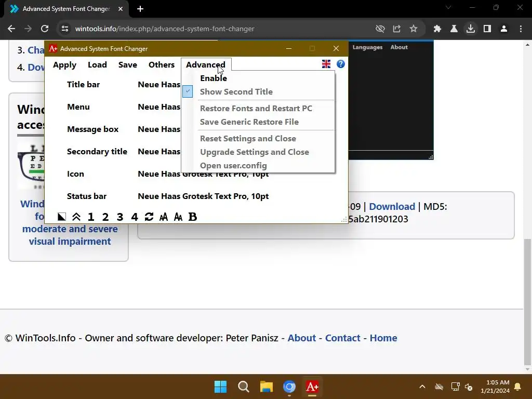The height and width of the screenshot is (399, 532).
Task: Open visual impairment article link
Action: [x=70, y=222]
